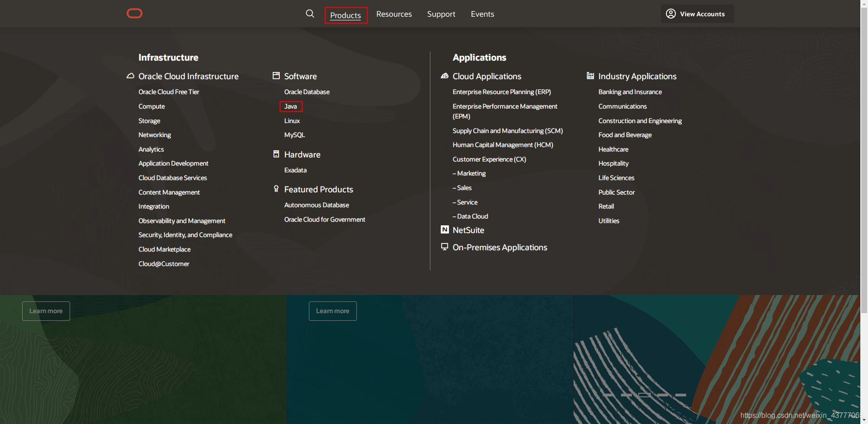Go to On-Premises Applications

click(500, 248)
